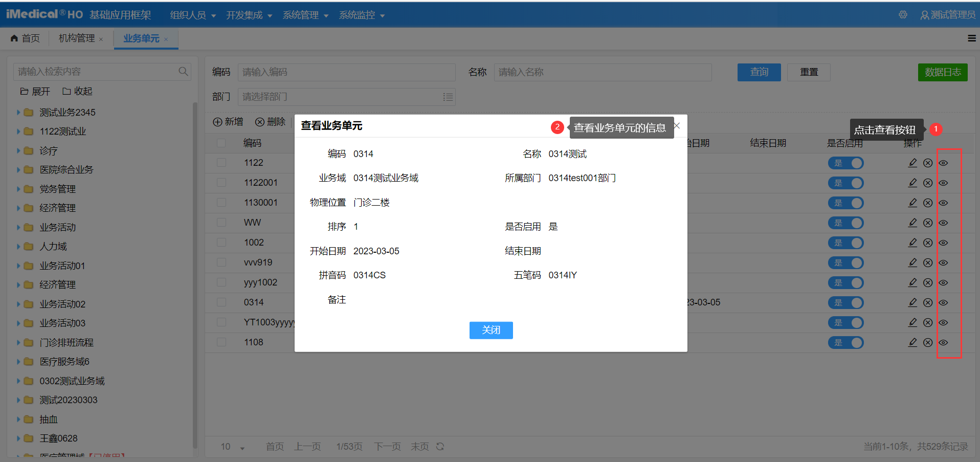
Task: Click the edit pencil icon in row 1122
Action: [912, 163]
